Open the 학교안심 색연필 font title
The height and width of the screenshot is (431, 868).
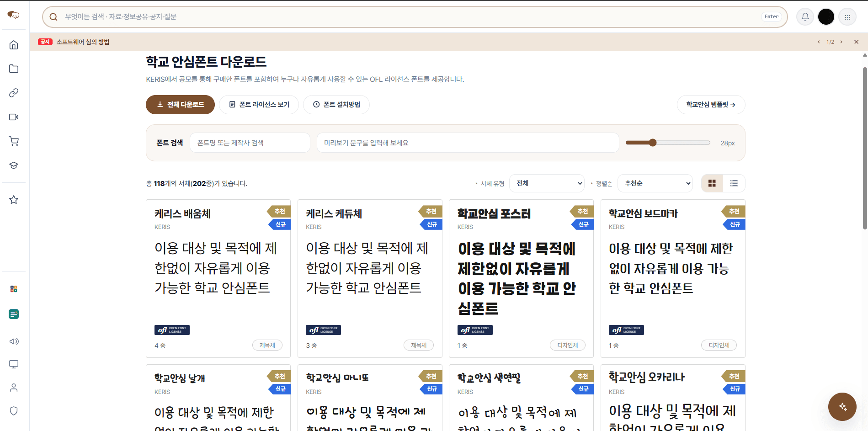pos(489,378)
